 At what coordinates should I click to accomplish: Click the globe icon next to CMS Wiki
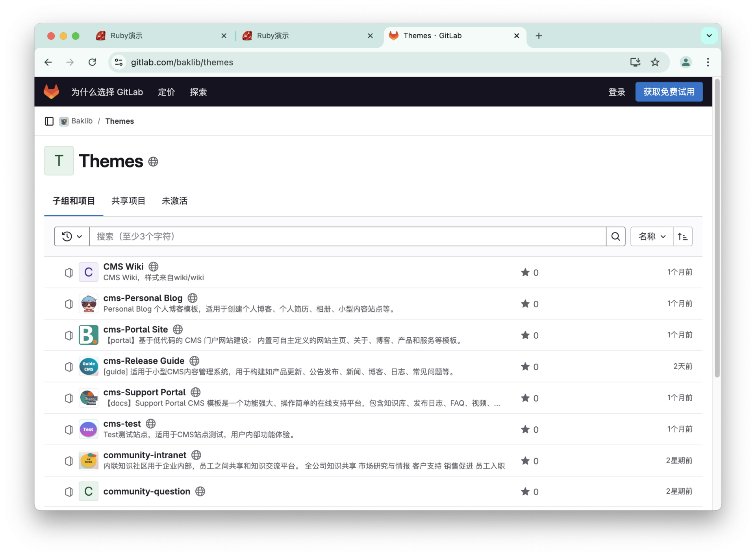[x=154, y=267]
